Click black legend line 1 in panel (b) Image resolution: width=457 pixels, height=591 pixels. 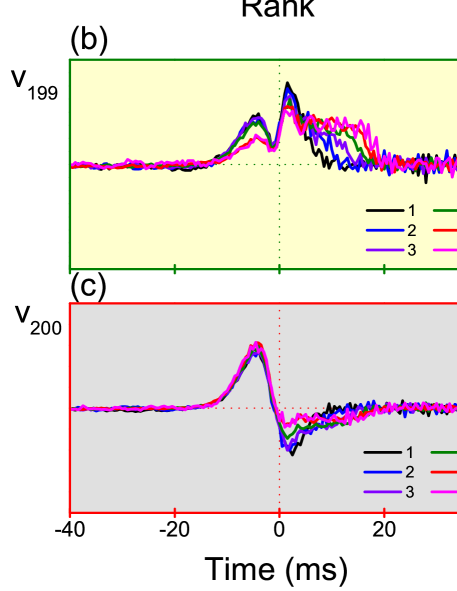click(385, 210)
